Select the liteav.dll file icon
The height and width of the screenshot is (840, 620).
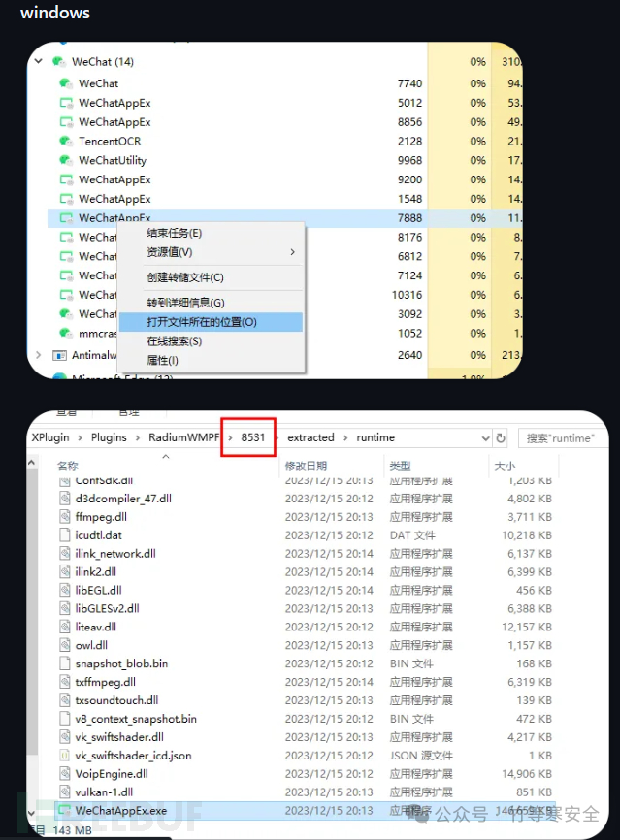point(65,627)
